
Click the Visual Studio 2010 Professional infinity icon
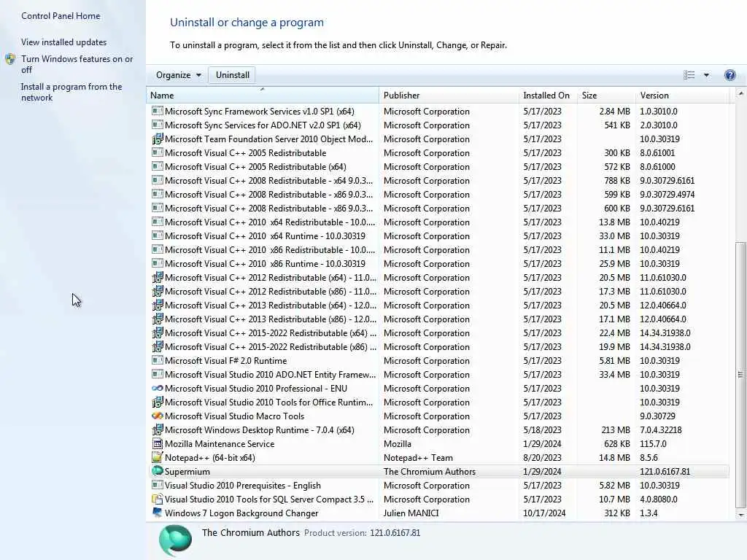click(158, 388)
